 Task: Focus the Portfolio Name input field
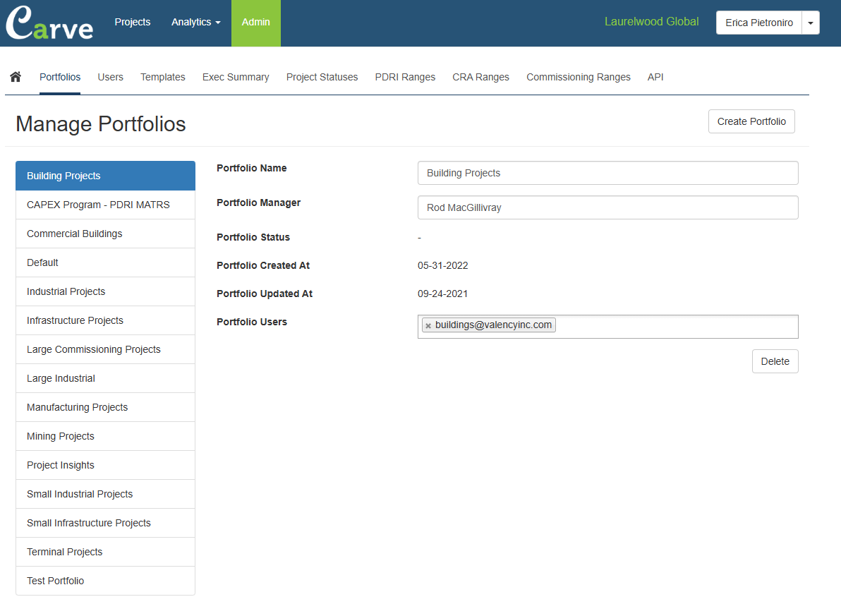point(607,173)
